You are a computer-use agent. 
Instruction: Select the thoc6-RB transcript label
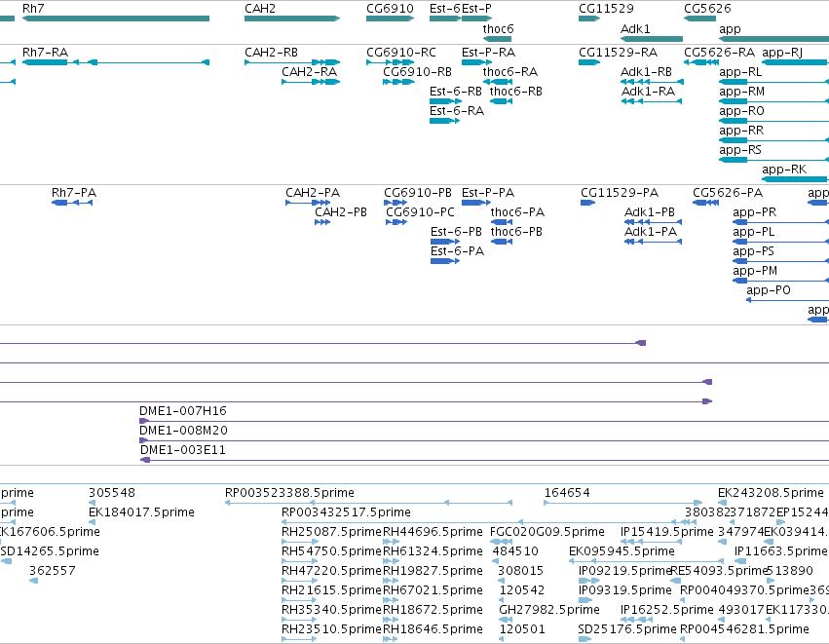[x=516, y=92]
